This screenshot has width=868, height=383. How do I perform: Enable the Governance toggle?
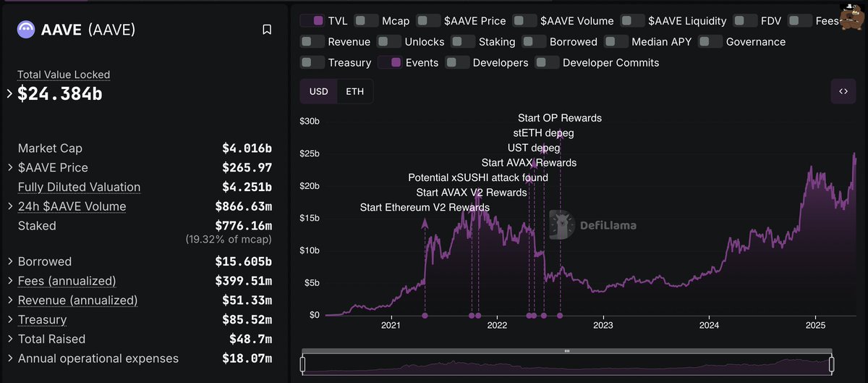click(x=710, y=42)
